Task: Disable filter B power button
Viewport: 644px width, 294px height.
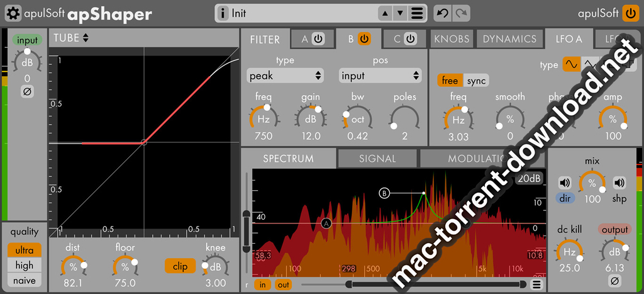Action: pos(364,39)
